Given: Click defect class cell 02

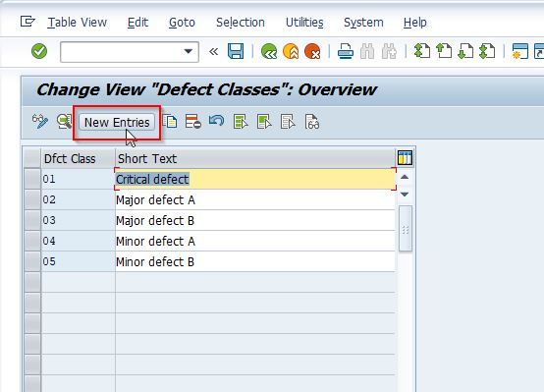Looking at the screenshot, I should [78, 199].
